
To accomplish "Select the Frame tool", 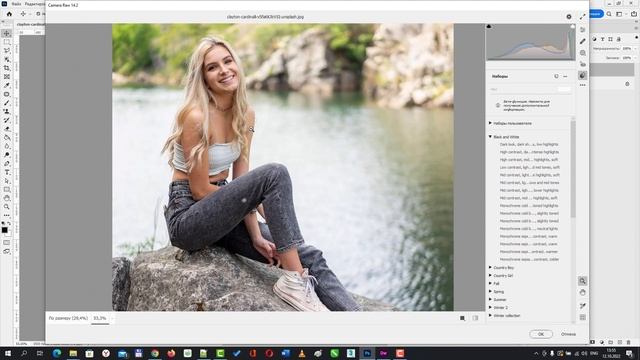I will (7, 77).
